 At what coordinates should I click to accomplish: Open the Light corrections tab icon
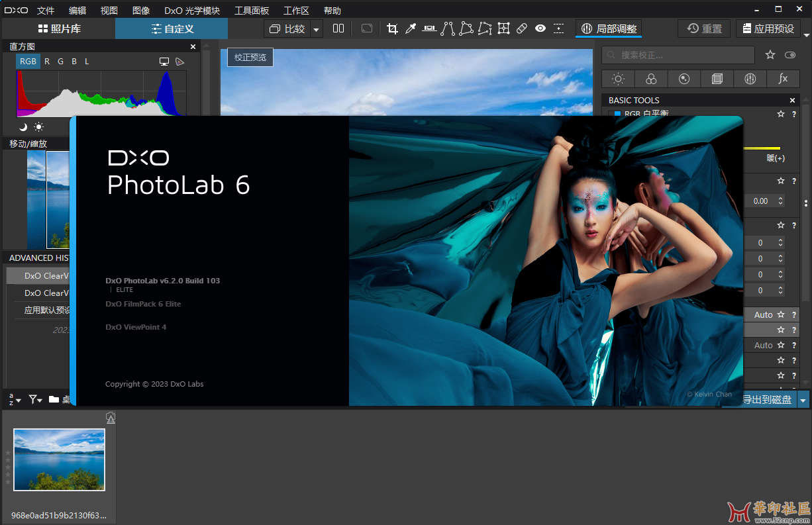(x=618, y=79)
